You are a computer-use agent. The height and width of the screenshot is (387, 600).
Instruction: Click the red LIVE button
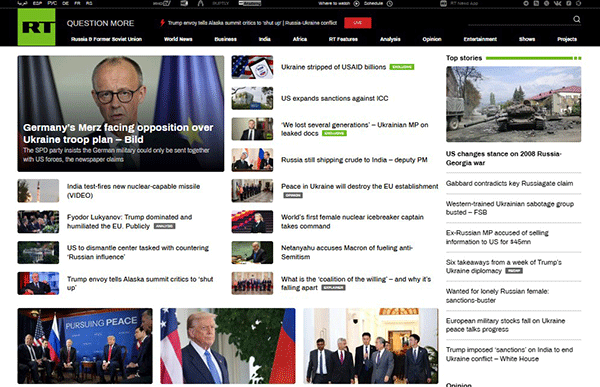pos(357,23)
